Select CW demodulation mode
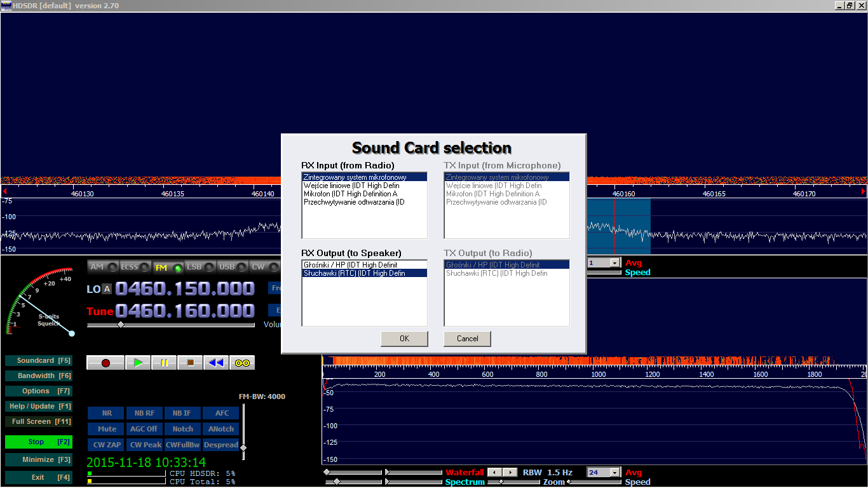868x488 pixels. pyautogui.click(x=264, y=267)
